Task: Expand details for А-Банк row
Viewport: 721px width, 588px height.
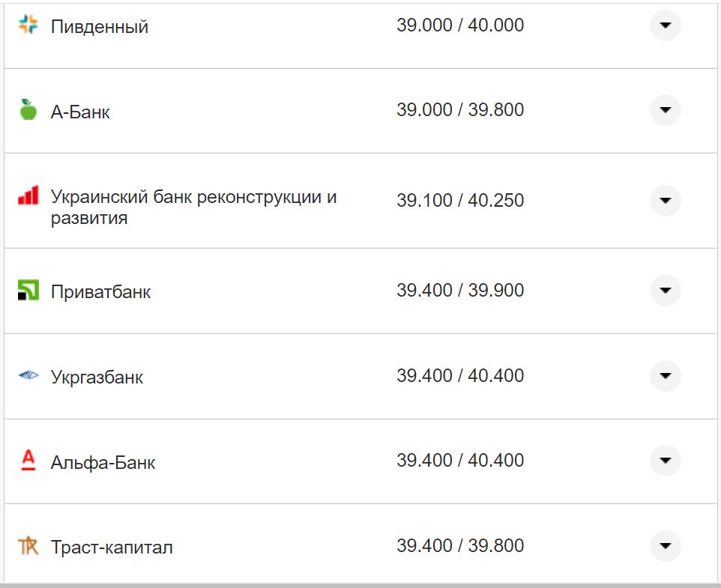Action: point(665,110)
